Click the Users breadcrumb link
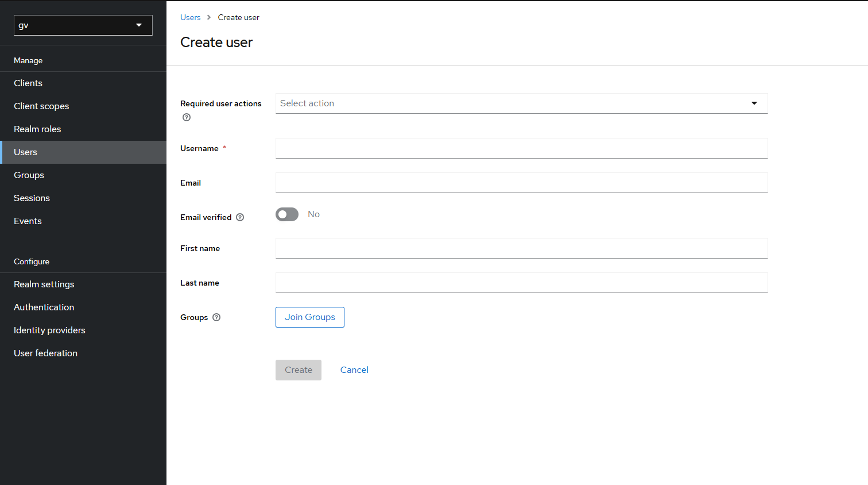 pyautogui.click(x=190, y=17)
